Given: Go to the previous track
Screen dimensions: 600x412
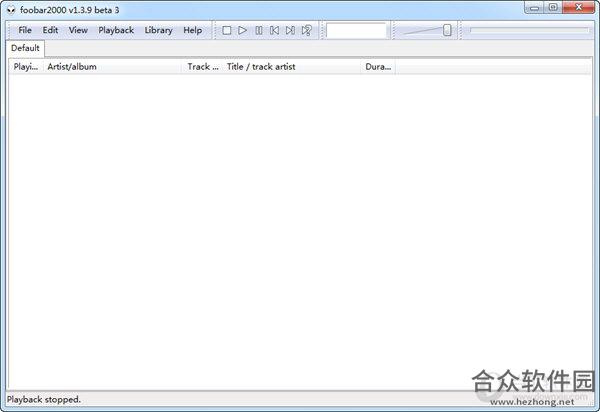Looking at the screenshot, I should click(274, 30).
